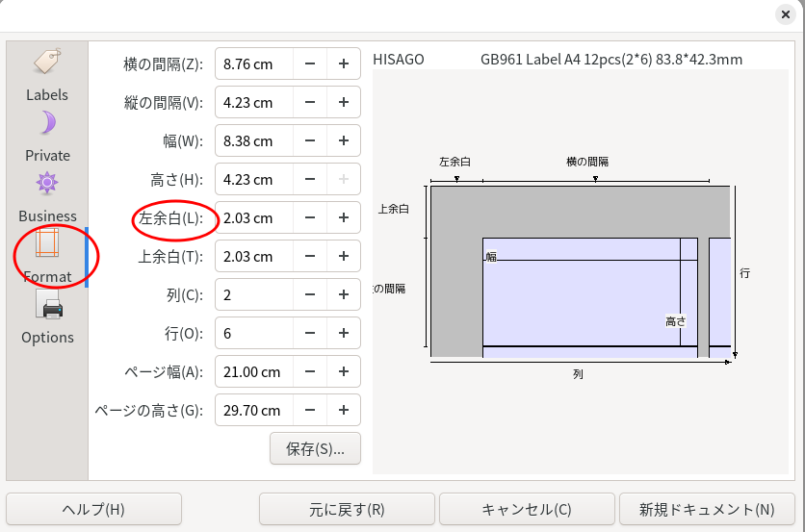Open the Labels tab with tag icon
805x532 pixels.
47,75
